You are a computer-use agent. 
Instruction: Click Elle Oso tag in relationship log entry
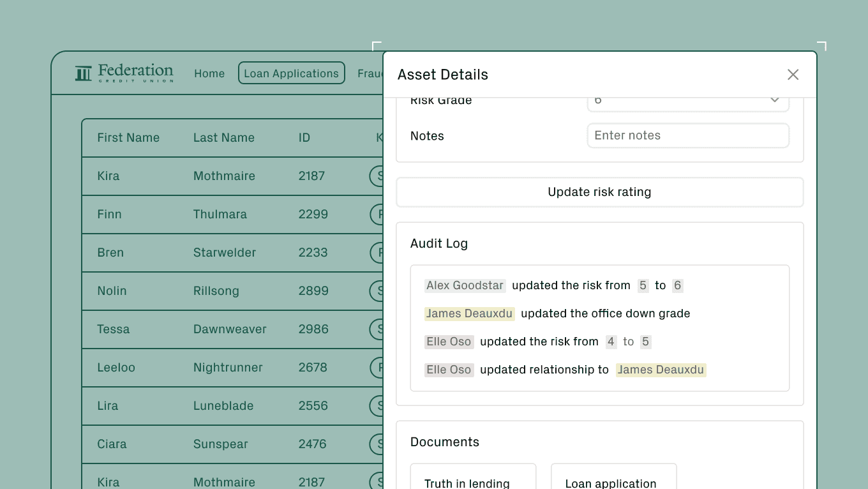[x=449, y=370]
